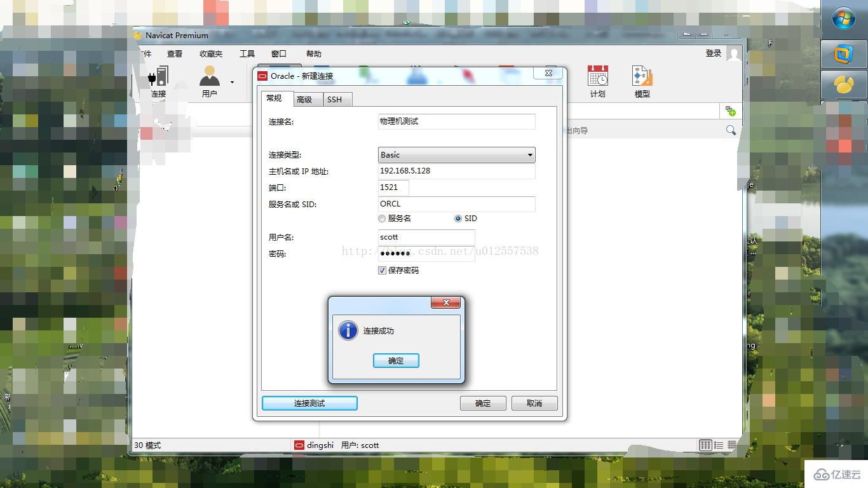Open the 窗口 menu
The width and height of the screenshot is (868, 488).
coord(279,54)
